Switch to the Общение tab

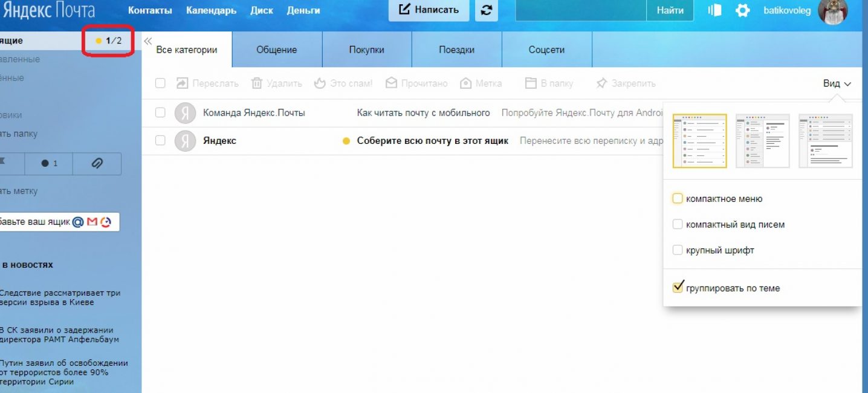point(277,50)
